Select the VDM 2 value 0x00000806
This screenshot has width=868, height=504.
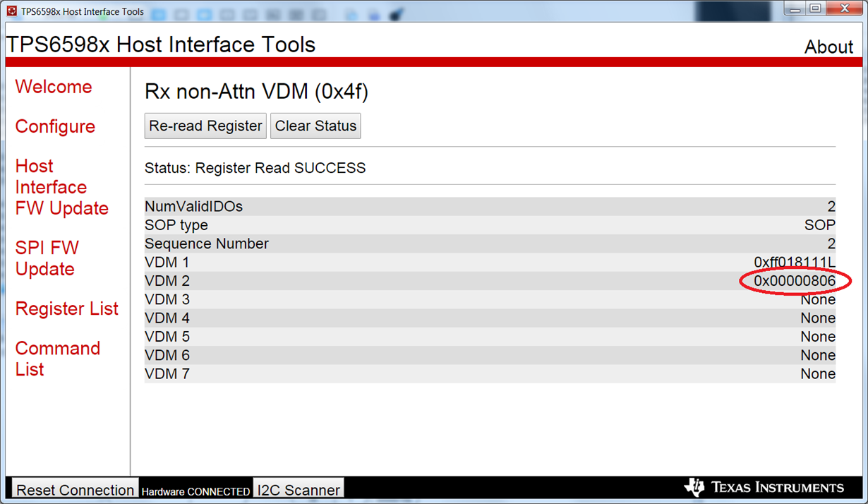pyautogui.click(x=795, y=281)
